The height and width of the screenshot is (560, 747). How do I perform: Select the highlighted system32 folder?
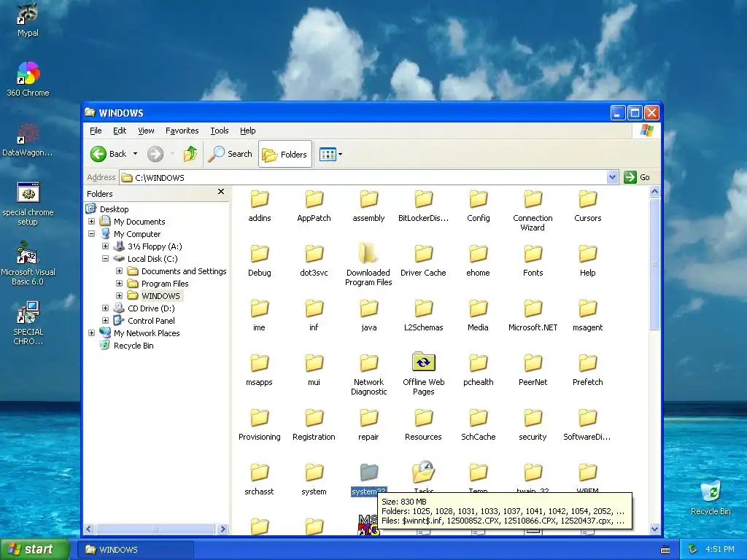tap(368, 480)
